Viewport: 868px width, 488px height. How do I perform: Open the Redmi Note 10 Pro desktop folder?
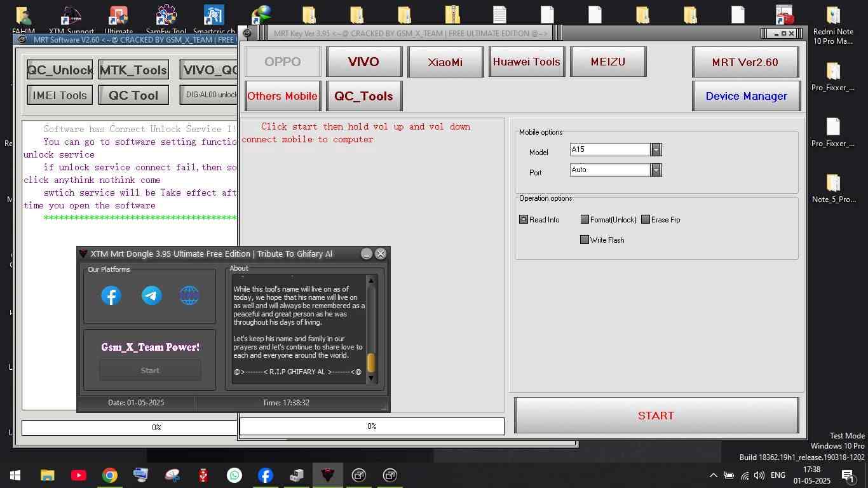(x=833, y=25)
